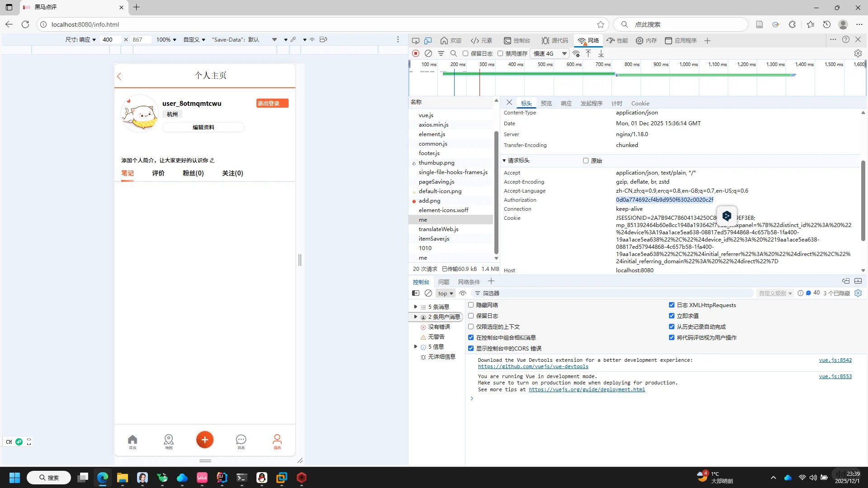Expand the 2 条用户消息 group
Viewport: 868px width, 488px height.
click(416, 317)
